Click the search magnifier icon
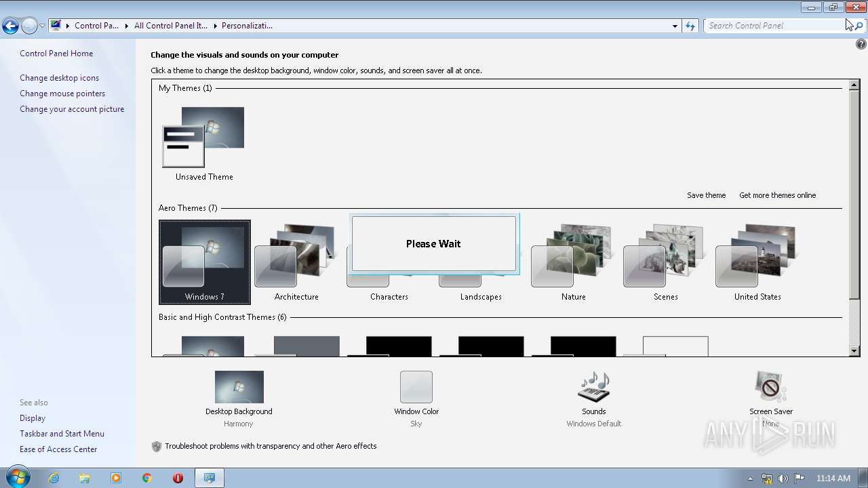This screenshot has width=868, height=488. pos(859,26)
